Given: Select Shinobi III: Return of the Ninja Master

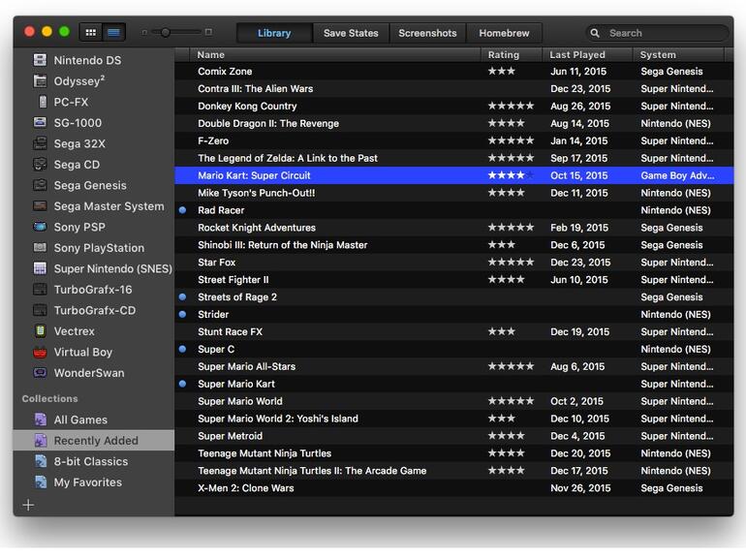Looking at the screenshot, I should tap(453, 244).
